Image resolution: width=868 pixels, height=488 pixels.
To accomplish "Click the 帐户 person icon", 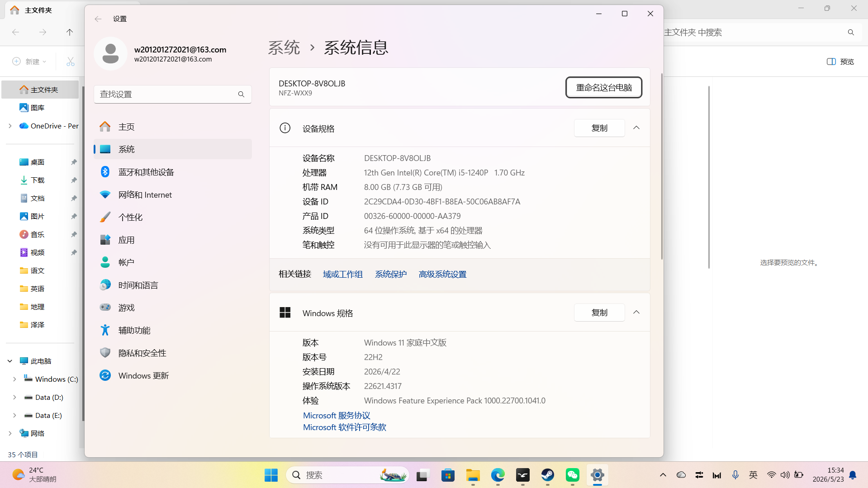I will pyautogui.click(x=105, y=262).
